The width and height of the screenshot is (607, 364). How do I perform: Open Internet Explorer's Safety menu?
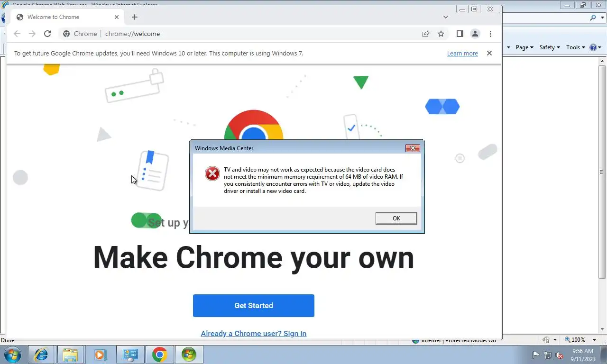pos(550,47)
